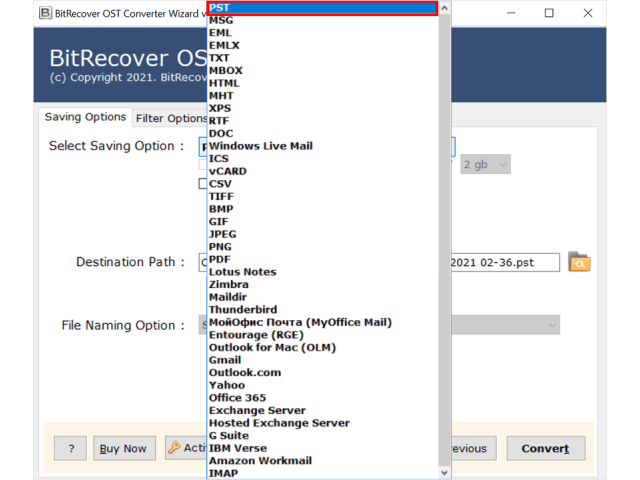Choose DOC from the list
The image size is (640, 480).
click(322, 134)
